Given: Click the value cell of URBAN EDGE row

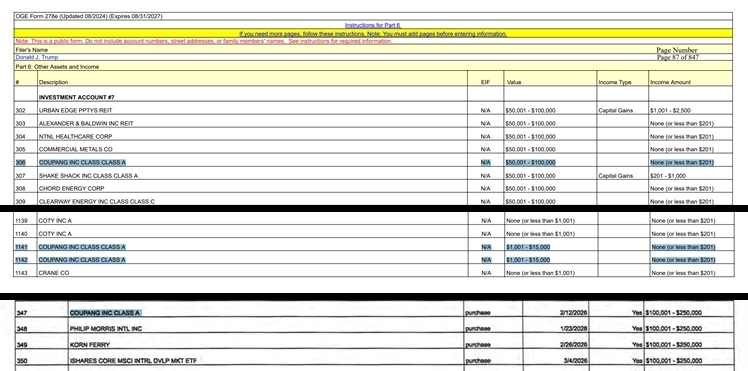Looking at the screenshot, I should coord(530,110).
